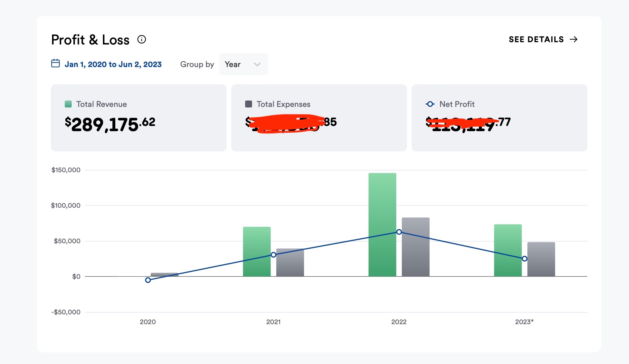The width and height of the screenshot is (629, 364).
Task: Click the arrow icon next to SEE DETAILS
Action: coord(573,39)
